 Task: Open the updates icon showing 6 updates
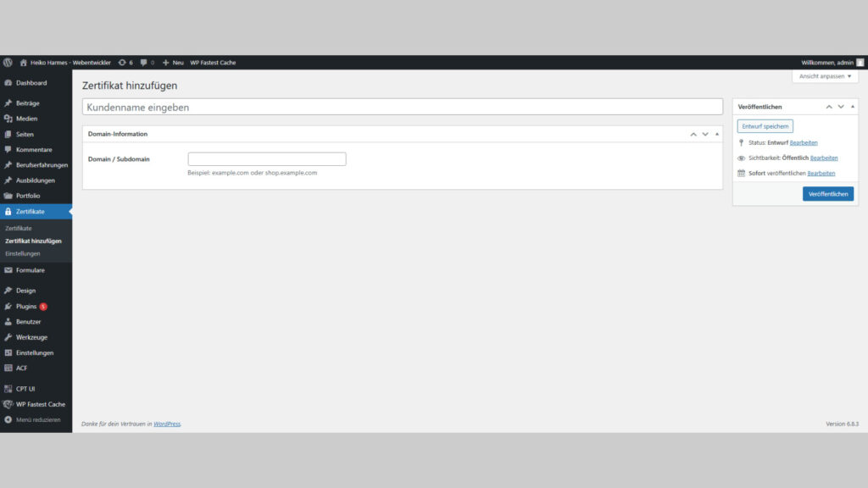(124, 62)
